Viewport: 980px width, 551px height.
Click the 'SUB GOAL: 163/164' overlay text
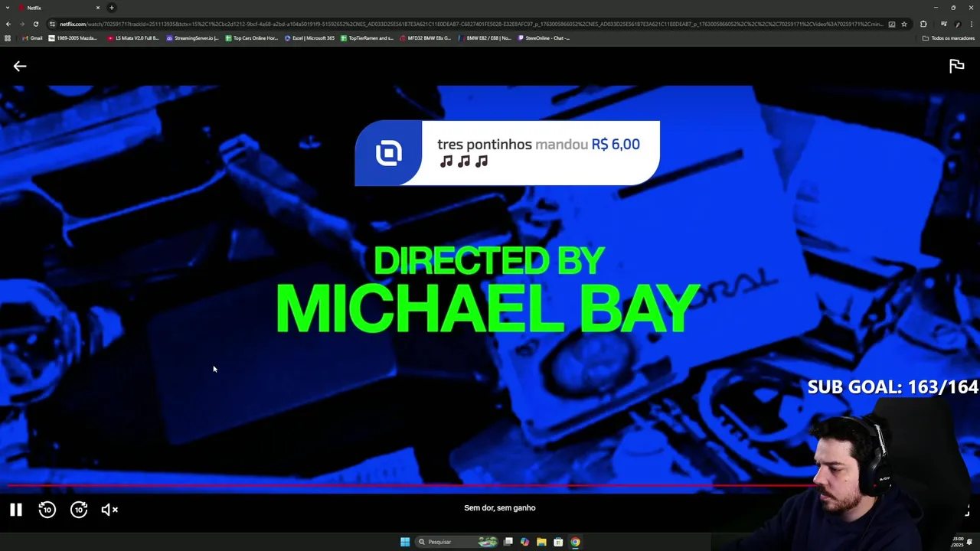click(x=893, y=387)
